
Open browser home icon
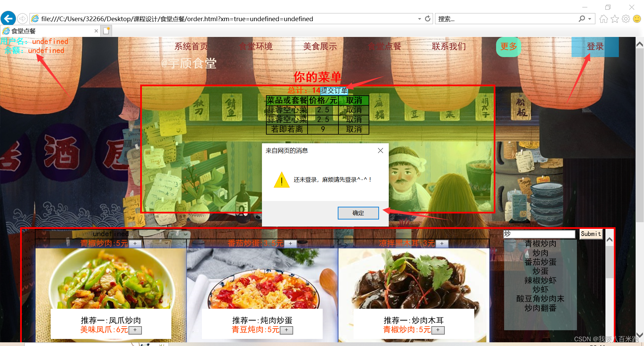(604, 19)
